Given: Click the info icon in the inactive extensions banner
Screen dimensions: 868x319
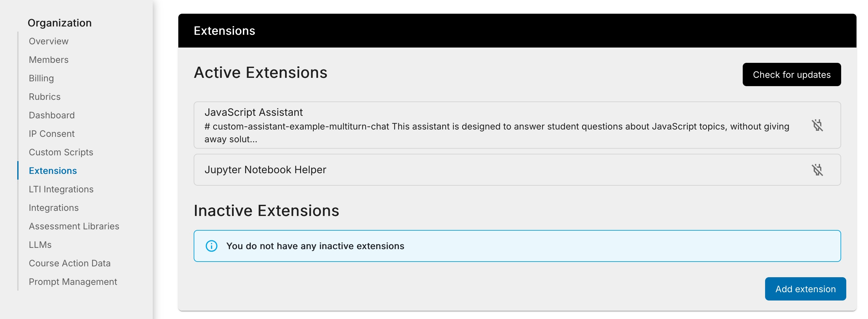Looking at the screenshot, I should [x=212, y=246].
